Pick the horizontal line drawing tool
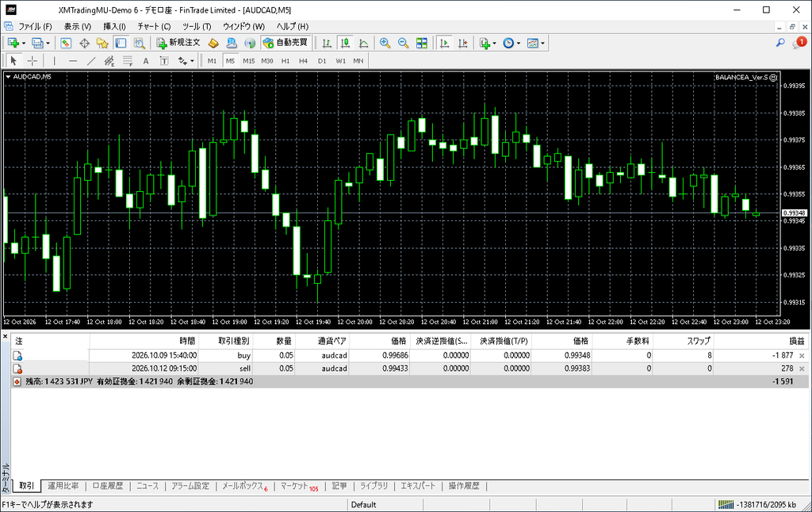This screenshot has width=812, height=512. (x=72, y=61)
